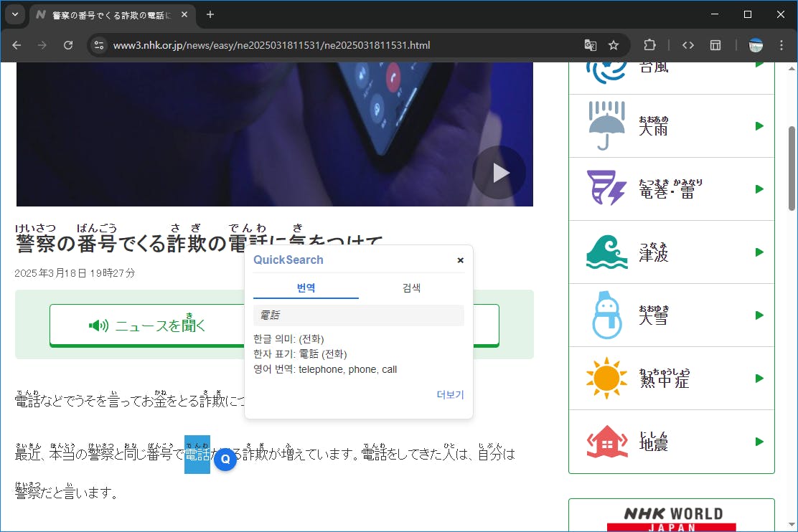Select the NHK news browser tab
This screenshot has height=532, width=798.
tap(112, 15)
